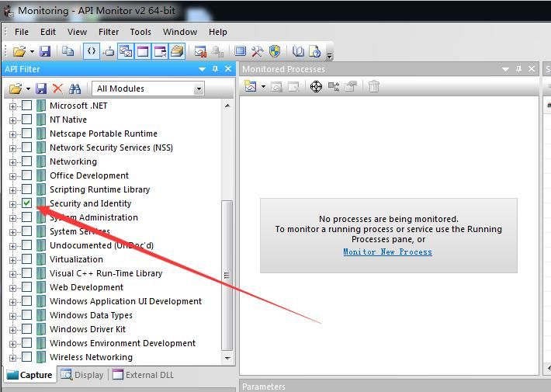The height and width of the screenshot is (392, 551).
Task: Click the crosshair target icon in Monitored Processes
Action: 316,86
